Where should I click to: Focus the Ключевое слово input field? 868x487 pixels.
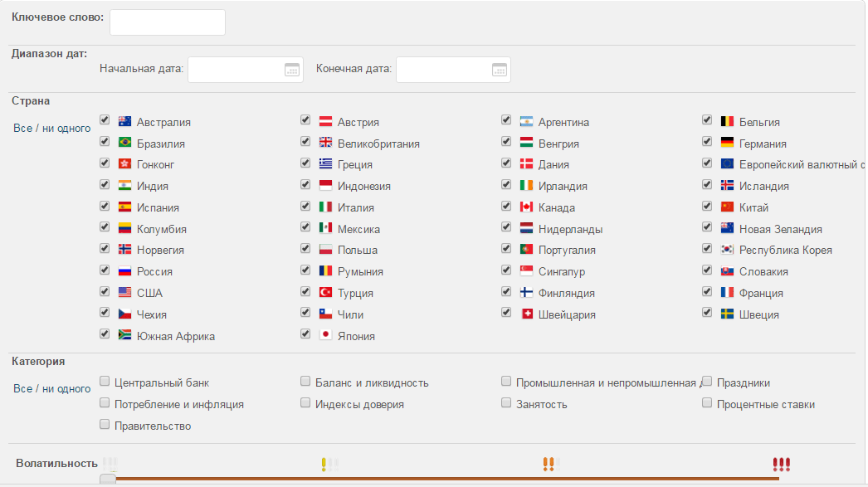point(168,22)
